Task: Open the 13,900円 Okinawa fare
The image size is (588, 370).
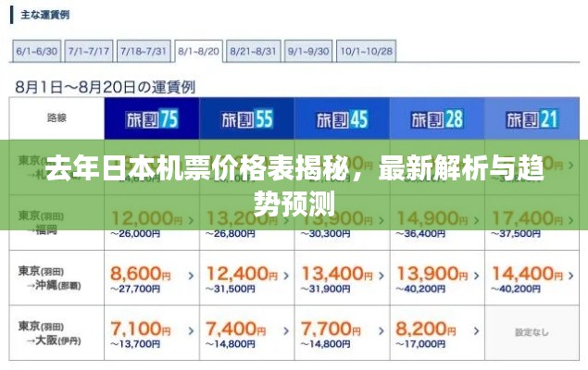Action: pos(432,275)
